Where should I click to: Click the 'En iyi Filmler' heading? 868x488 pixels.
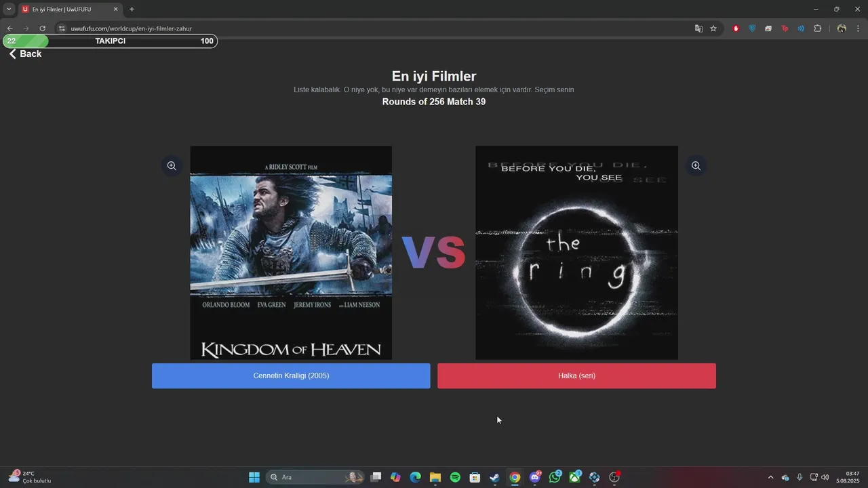click(x=434, y=76)
